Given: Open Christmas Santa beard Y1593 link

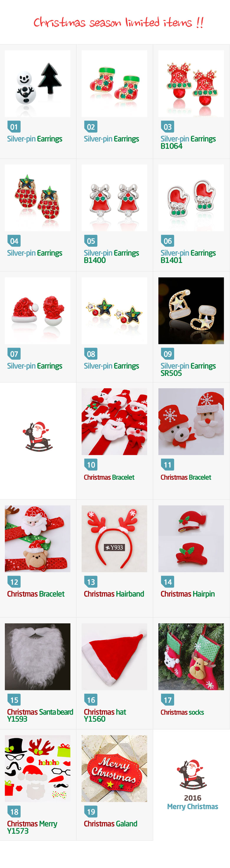Looking at the screenshot, I should click(x=40, y=715).
